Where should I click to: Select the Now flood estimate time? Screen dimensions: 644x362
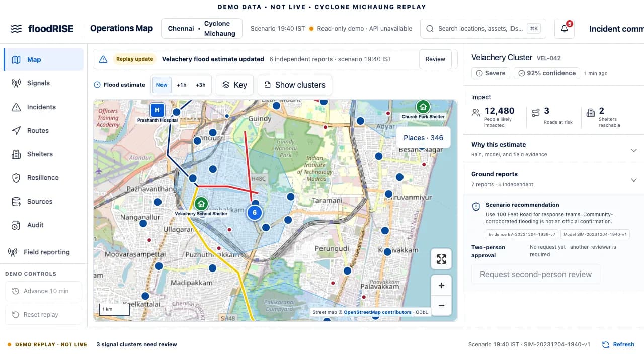(162, 85)
